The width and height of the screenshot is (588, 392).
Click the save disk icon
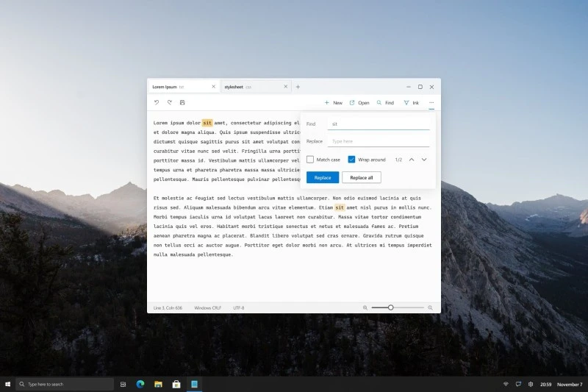(182, 102)
